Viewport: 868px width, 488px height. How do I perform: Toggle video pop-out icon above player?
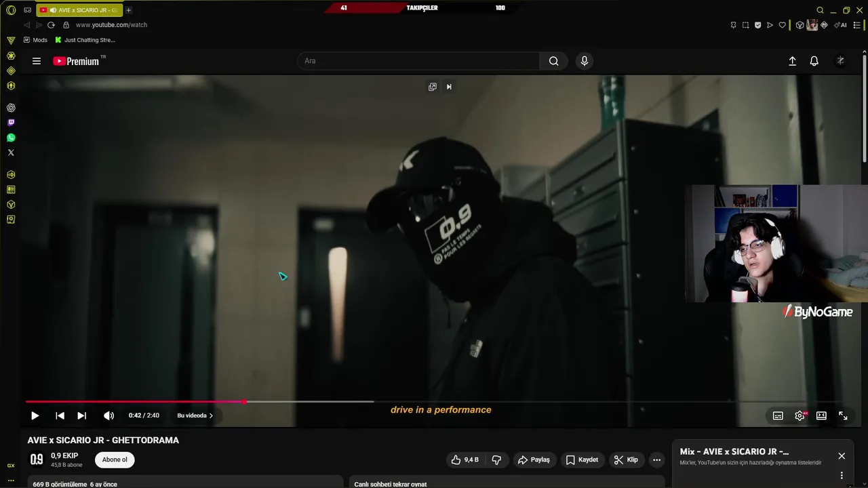click(x=432, y=87)
